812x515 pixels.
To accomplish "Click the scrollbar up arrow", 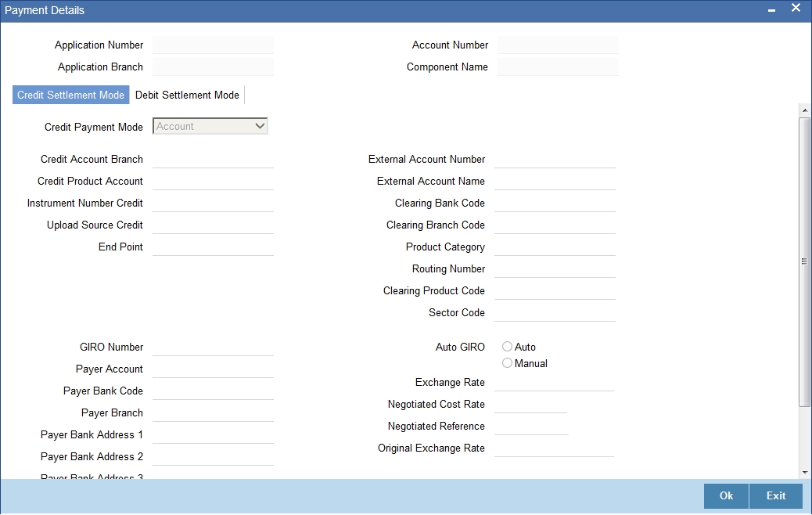I will click(805, 110).
